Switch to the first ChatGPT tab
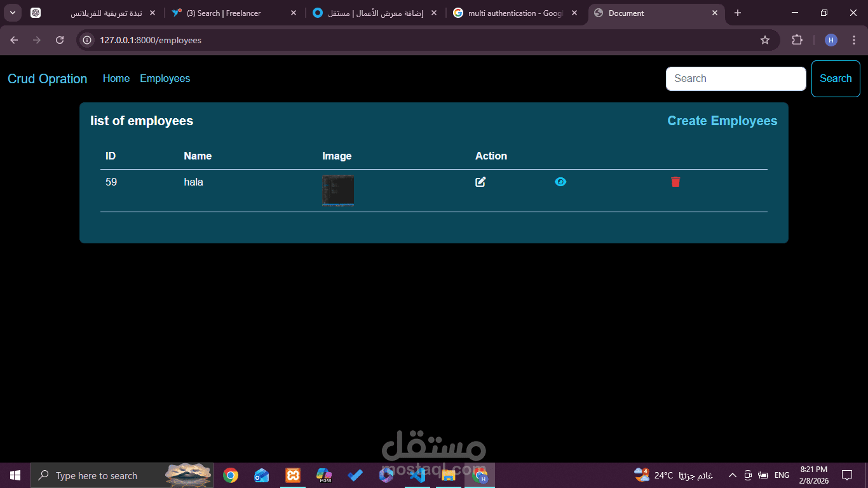 click(x=93, y=13)
